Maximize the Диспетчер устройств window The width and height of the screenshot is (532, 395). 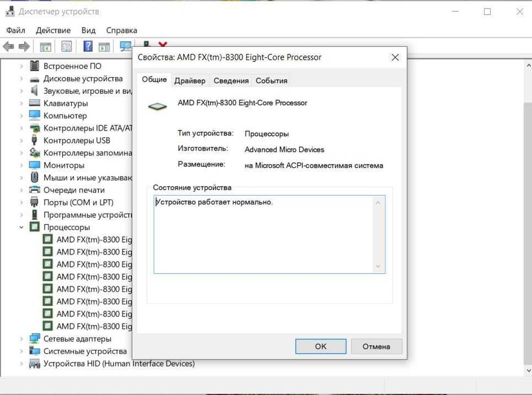click(x=487, y=12)
